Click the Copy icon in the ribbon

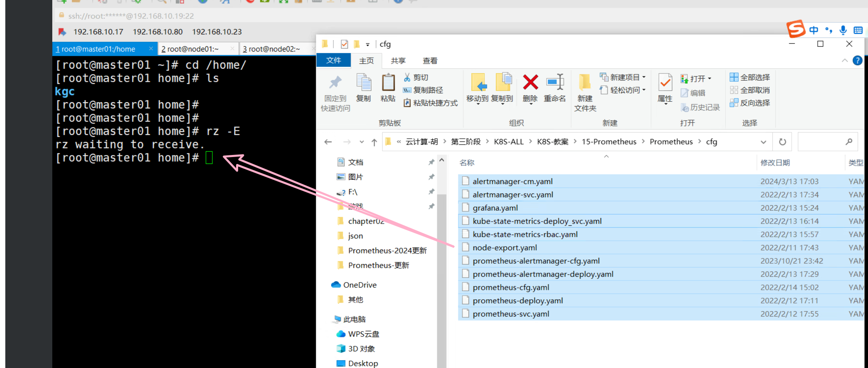pos(363,83)
